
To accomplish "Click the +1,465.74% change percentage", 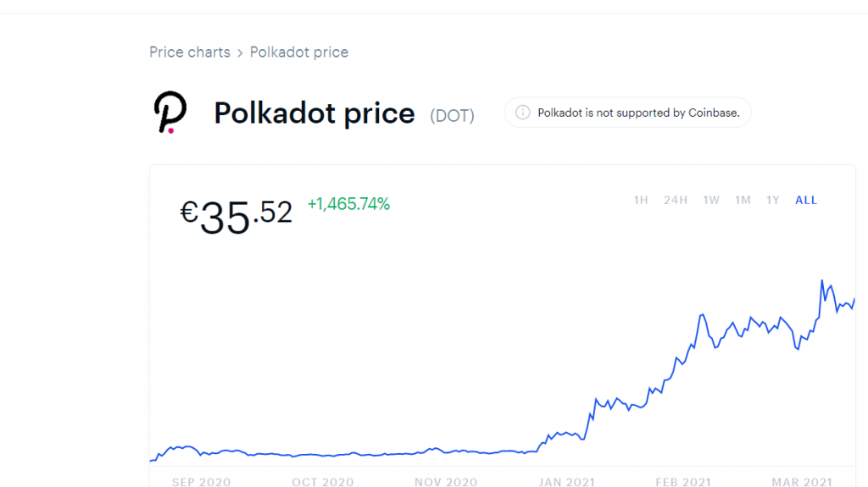I will 348,204.
